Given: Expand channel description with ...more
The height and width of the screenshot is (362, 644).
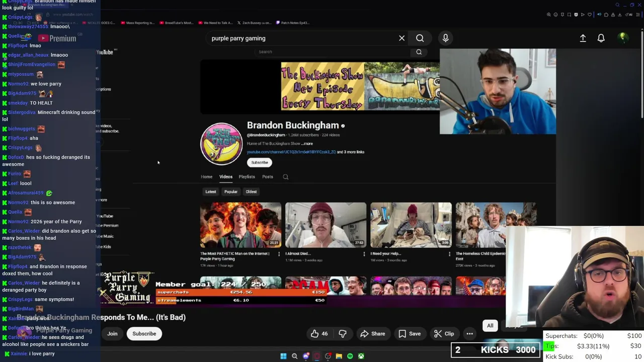Looking at the screenshot, I should tap(307, 144).
